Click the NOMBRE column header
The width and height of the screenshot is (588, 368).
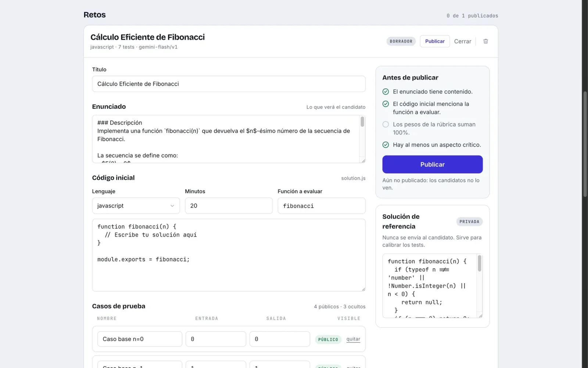coord(107,319)
